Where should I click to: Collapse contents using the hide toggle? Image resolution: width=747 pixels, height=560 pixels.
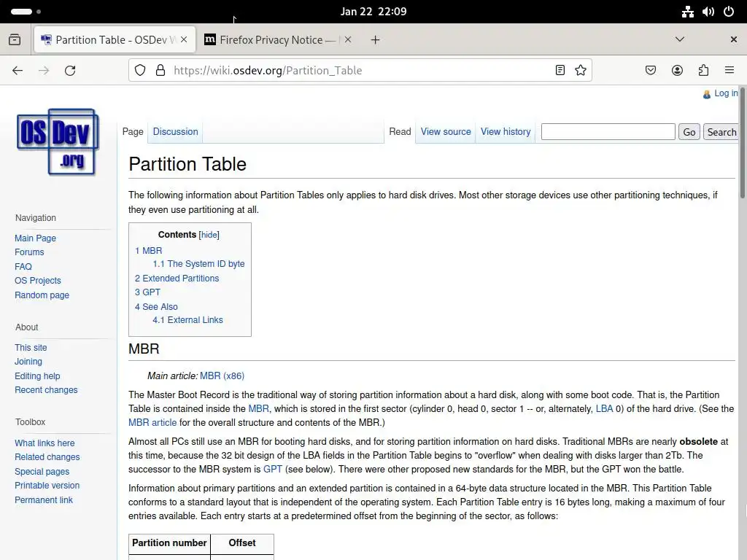coord(209,235)
